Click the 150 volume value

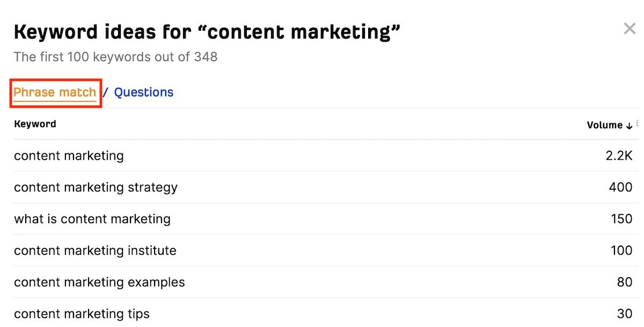click(x=622, y=219)
